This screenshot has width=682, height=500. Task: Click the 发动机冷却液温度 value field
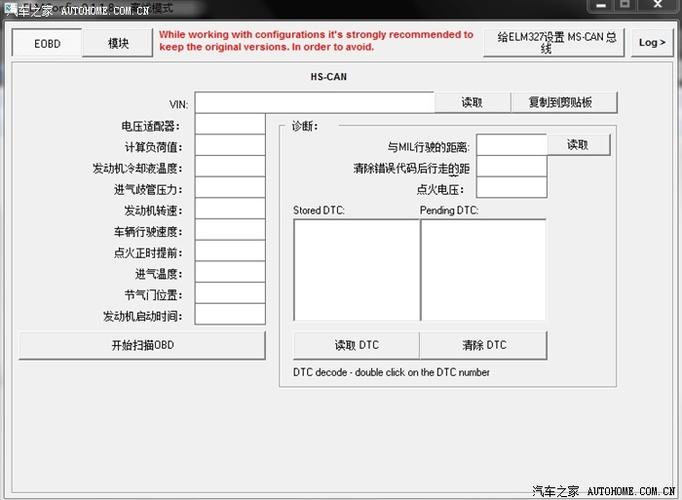tap(230, 167)
